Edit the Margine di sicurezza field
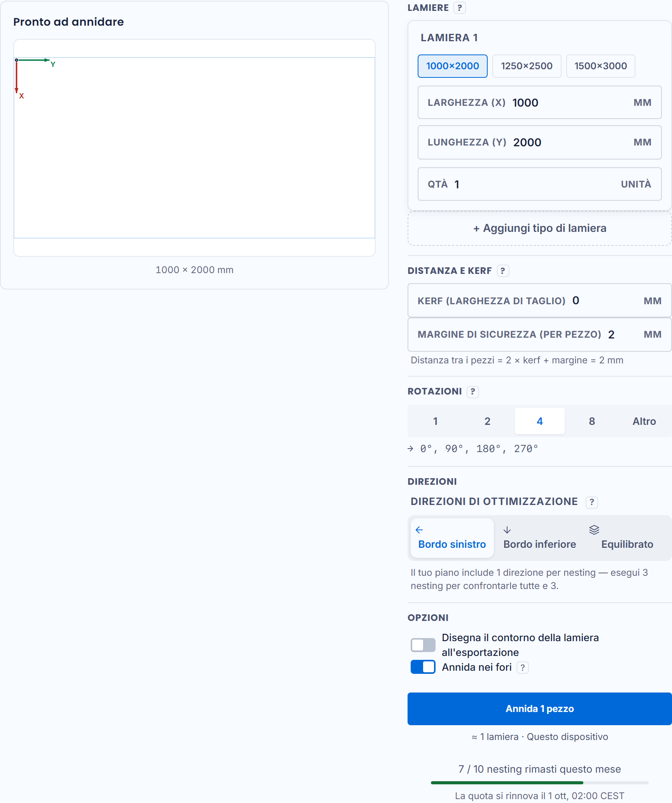Image resolution: width=672 pixels, height=803 pixels. pos(540,335)
